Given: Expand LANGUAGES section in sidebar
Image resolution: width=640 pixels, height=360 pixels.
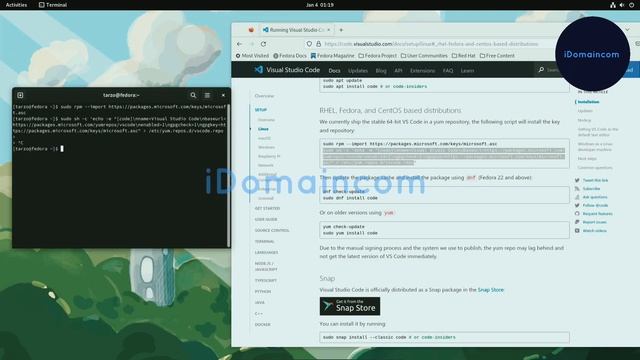Looking at the screenshot, I should click(x=267, y=253).
